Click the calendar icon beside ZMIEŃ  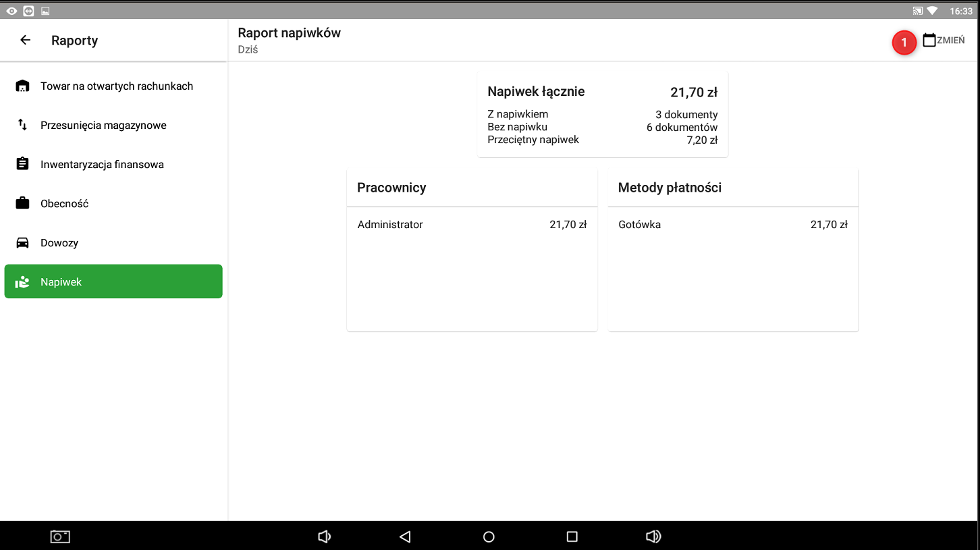(929, 40)
